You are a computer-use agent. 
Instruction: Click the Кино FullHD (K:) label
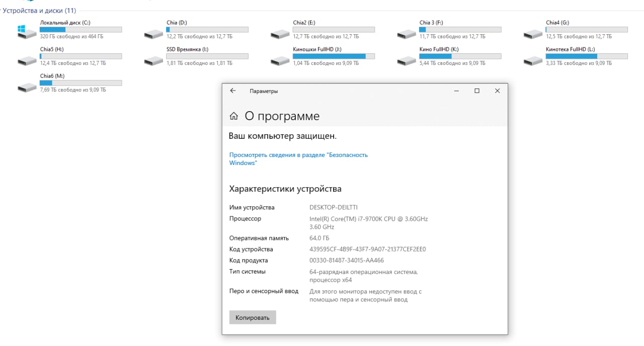[x=439, y=49]
